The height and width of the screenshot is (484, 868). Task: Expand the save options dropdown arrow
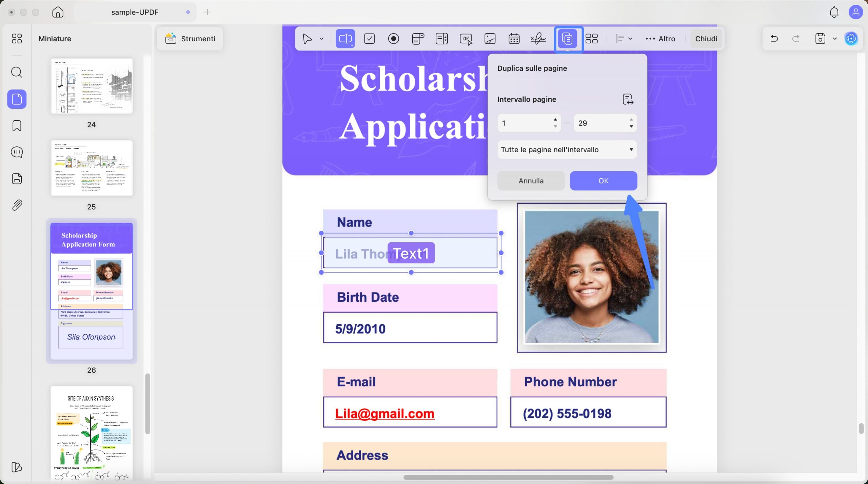click(x=835, y=38)
